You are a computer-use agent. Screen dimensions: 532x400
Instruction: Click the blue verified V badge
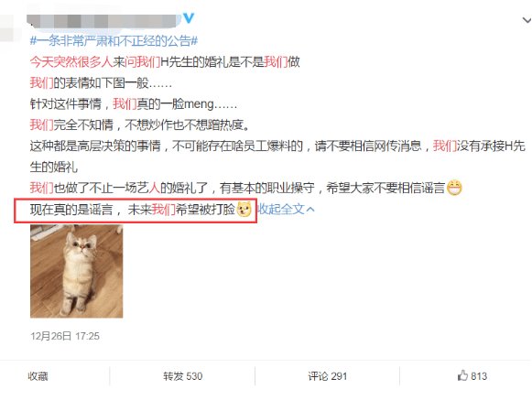pos(189,17)
